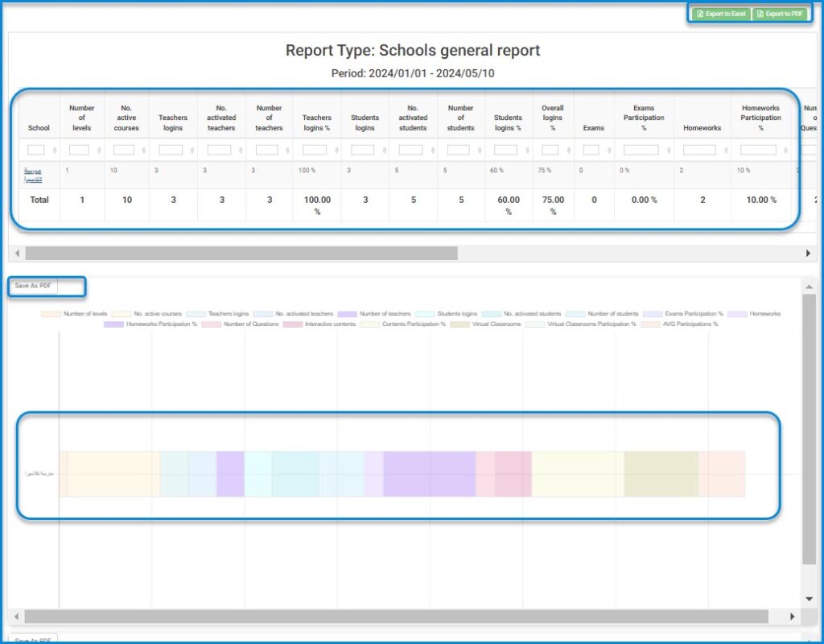
Task: Toggle Students logins legend item
Action: [446, 314]
